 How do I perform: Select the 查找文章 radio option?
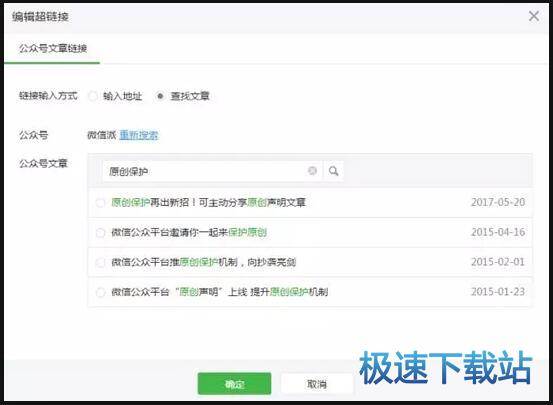[x=160, y=96]
